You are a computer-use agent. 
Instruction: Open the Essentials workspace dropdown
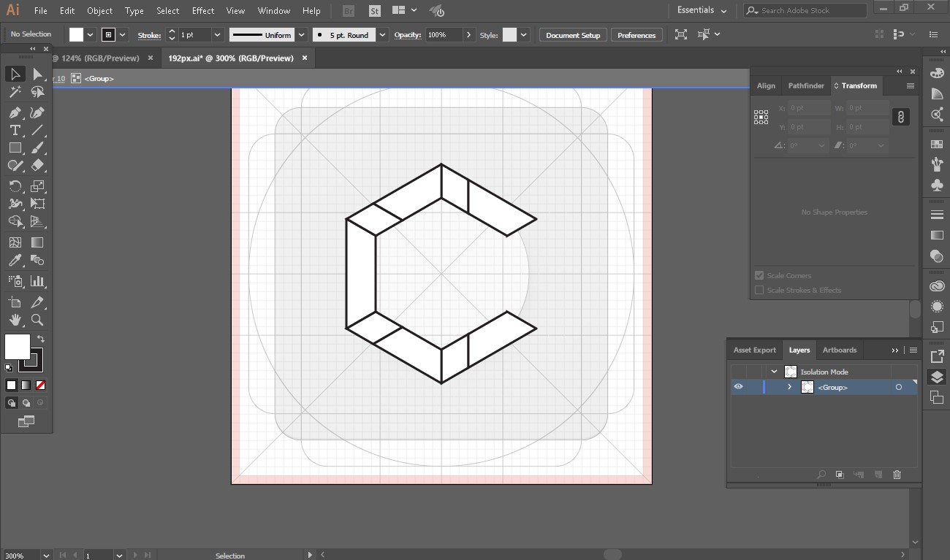(x=702, y=10)
